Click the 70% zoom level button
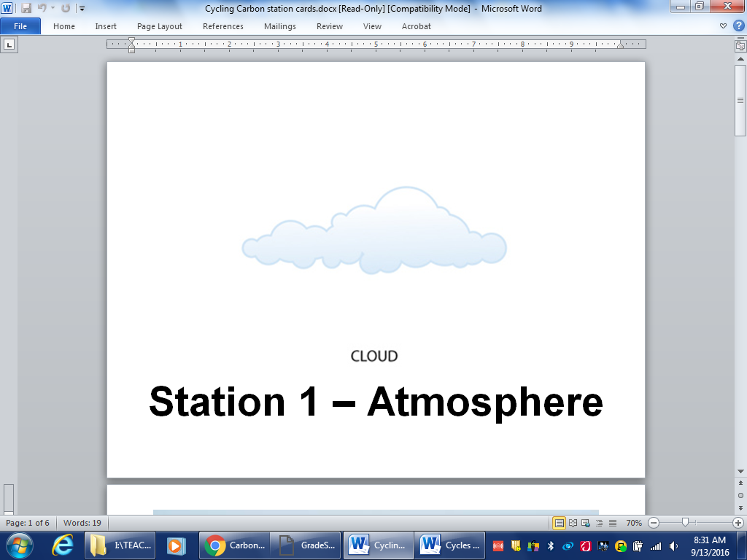The image size is (747, 560). tap(632, 523)
